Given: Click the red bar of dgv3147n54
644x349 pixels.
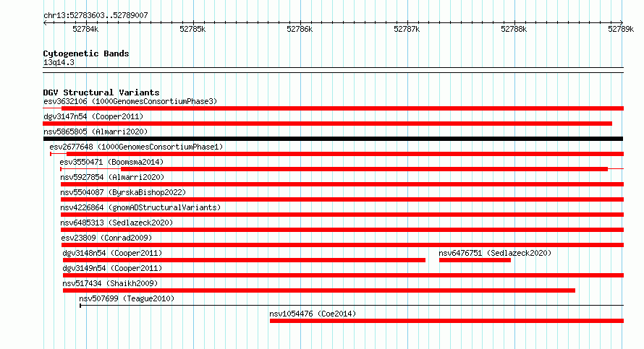Looking at the screenshot, I should coord(327,124).
